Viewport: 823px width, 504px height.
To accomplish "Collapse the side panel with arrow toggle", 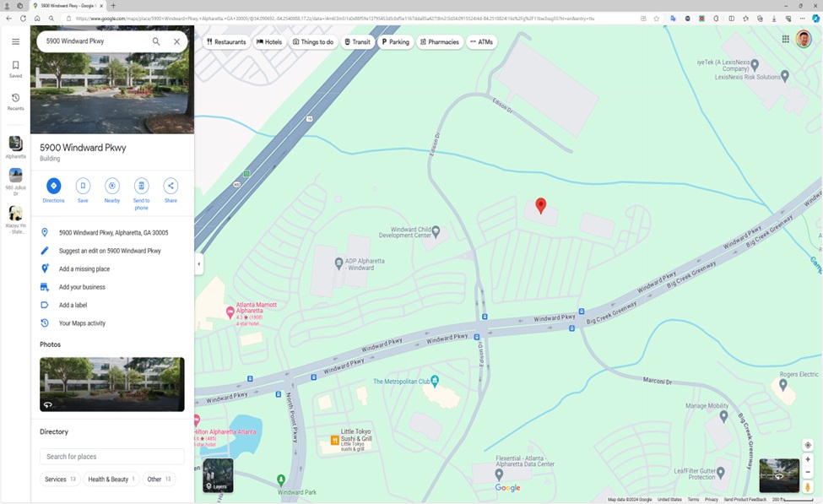I will [x=199, y=264].
